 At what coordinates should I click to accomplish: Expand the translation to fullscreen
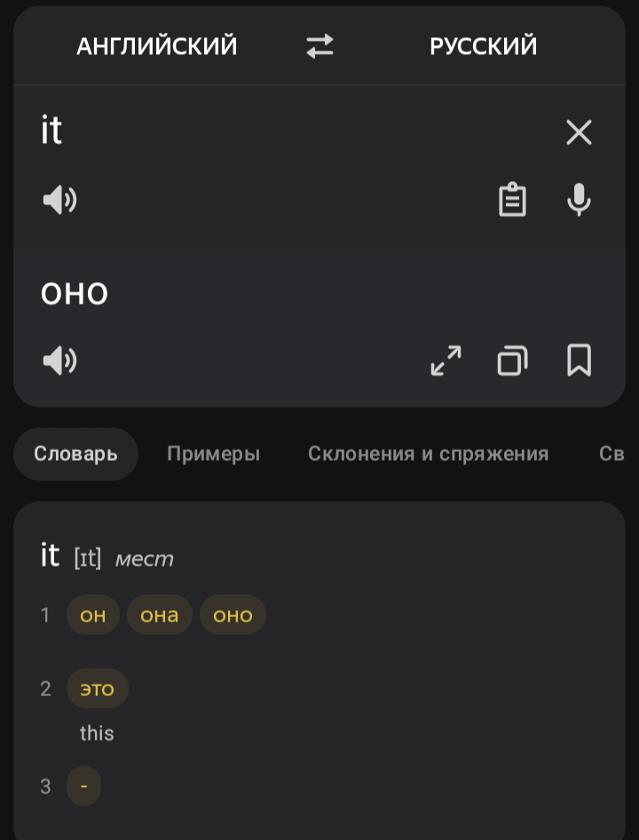click(446, 361)
